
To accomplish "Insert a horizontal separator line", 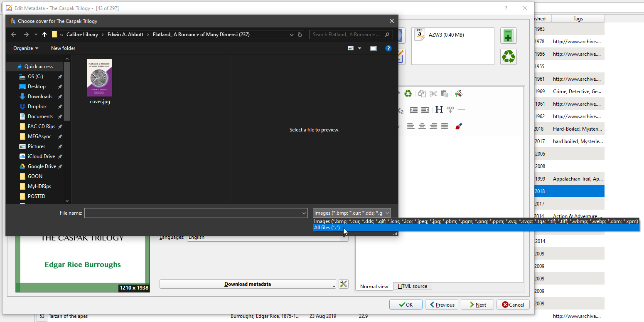I will 462,110.
